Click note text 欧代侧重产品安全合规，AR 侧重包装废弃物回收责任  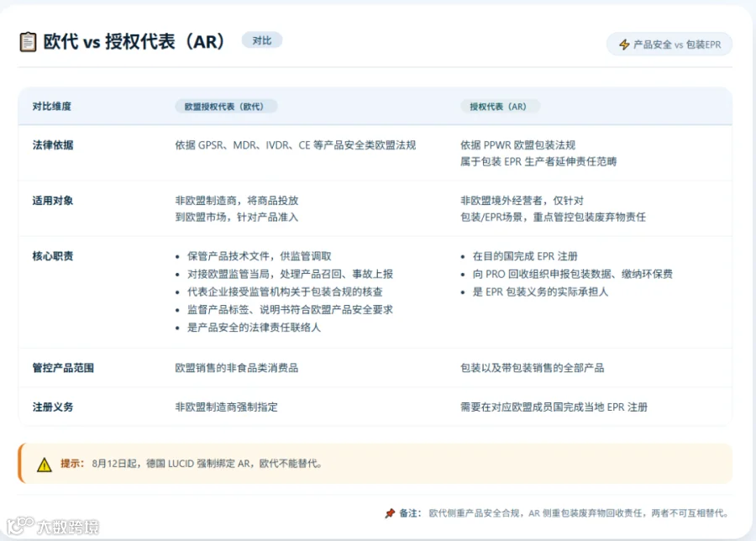pyautogui.click(x=536, y=513)
